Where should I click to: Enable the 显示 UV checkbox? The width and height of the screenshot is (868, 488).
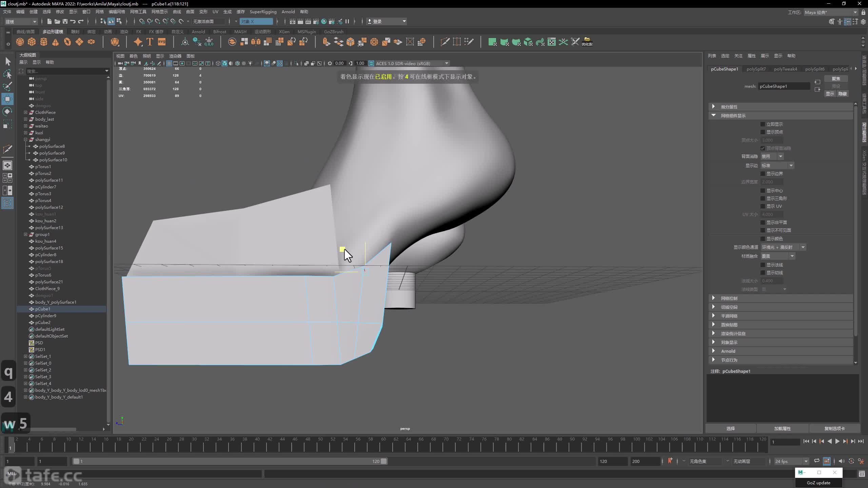click(763, 206)
